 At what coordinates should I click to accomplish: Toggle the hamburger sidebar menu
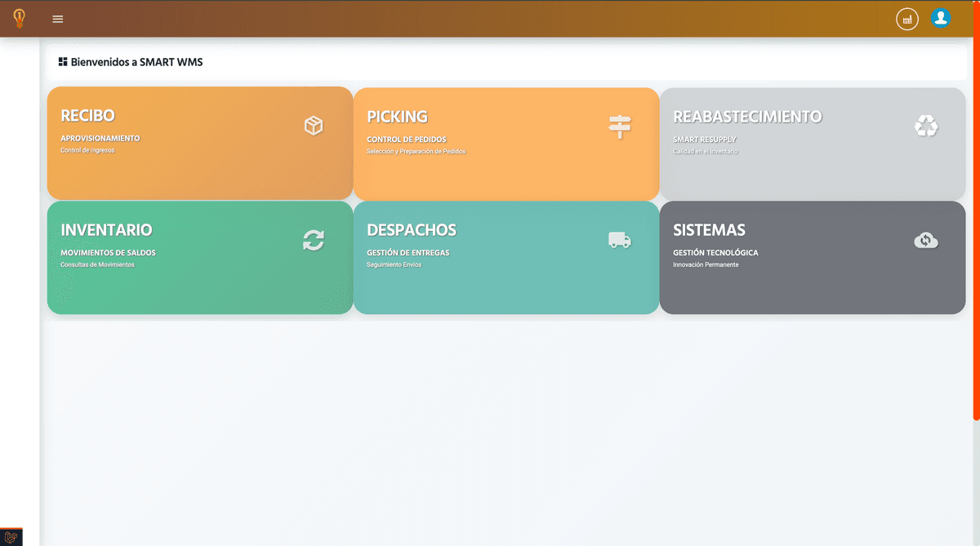point(58,19)
